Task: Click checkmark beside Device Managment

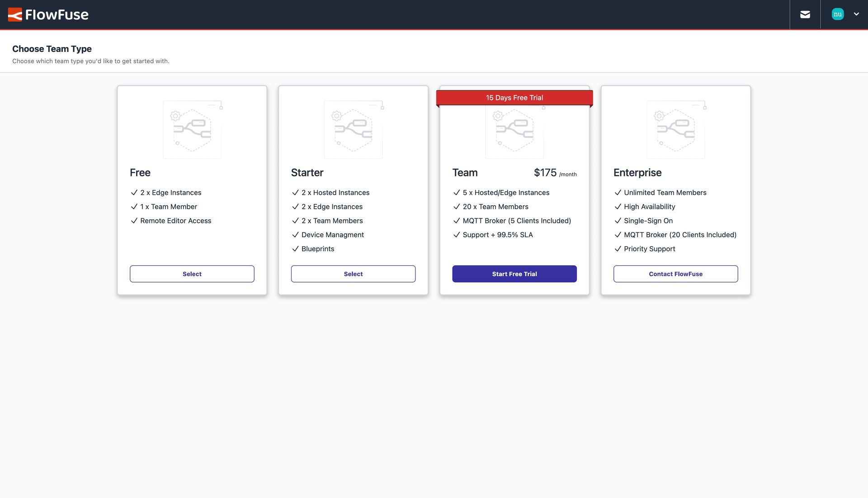Action: (x=295, y=235)
